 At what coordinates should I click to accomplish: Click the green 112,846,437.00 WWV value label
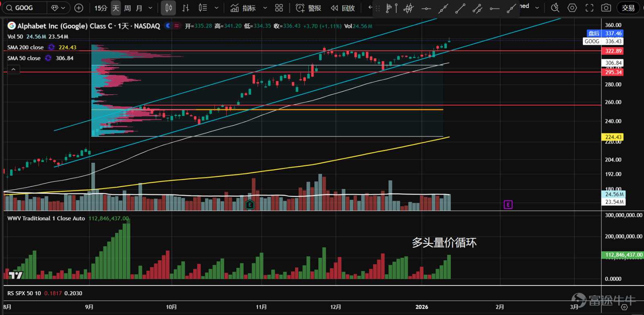623,255
